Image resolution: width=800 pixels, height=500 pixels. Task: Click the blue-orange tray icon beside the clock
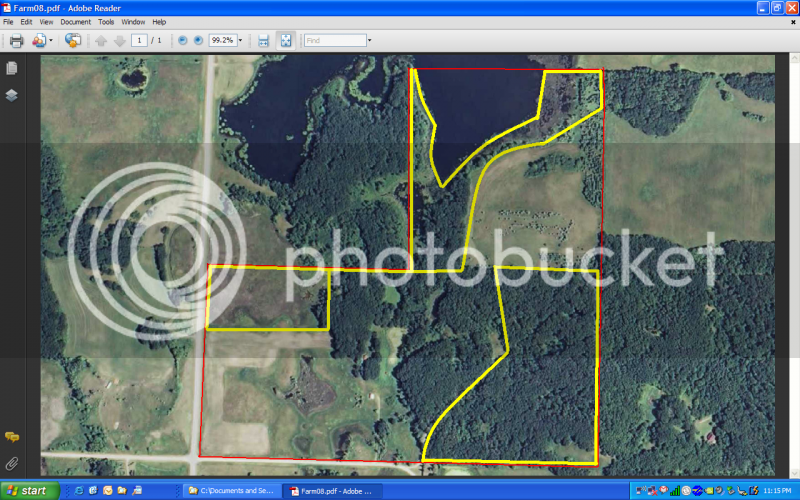pos(754,491)
